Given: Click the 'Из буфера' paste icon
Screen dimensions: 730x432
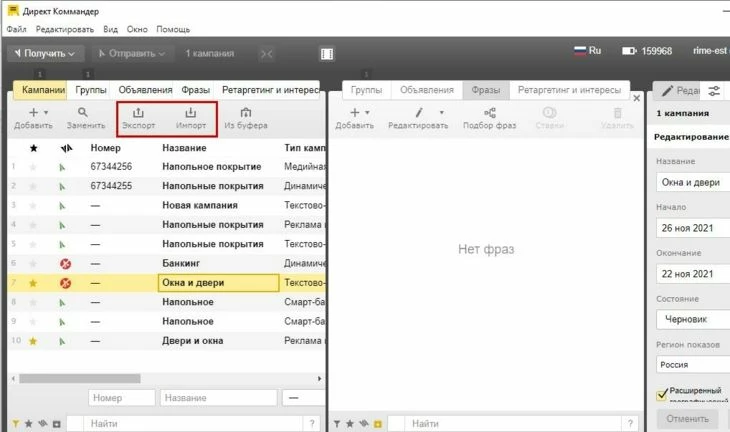Looking at the screenshot, I should [x=246, y=113].
